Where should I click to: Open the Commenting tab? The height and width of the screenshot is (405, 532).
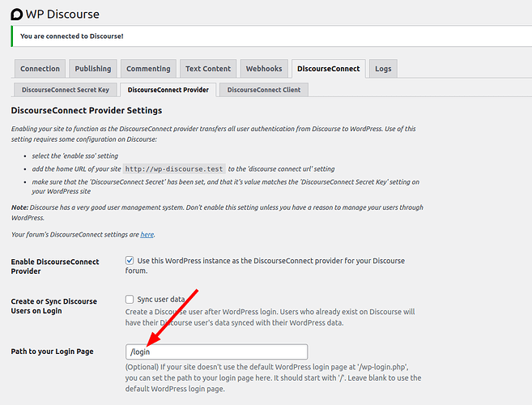tap(148, 69)
